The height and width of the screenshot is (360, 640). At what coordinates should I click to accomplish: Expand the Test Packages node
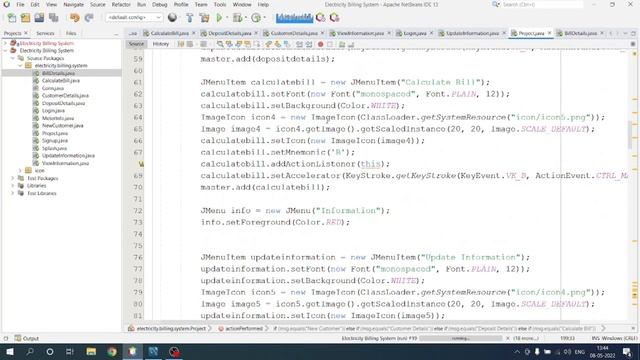coord(13,178)
